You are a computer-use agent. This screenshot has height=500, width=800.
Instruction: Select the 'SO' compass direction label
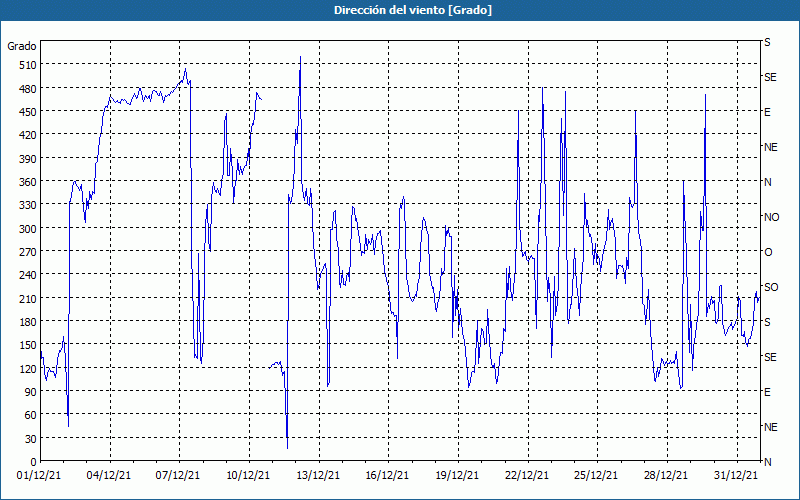(x=771, y=287)
